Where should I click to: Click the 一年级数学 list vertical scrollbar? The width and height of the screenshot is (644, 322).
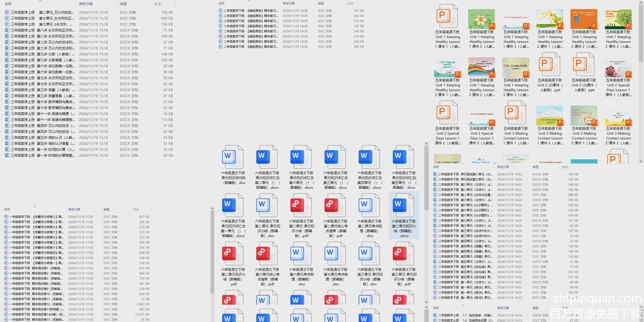point(212,251)
